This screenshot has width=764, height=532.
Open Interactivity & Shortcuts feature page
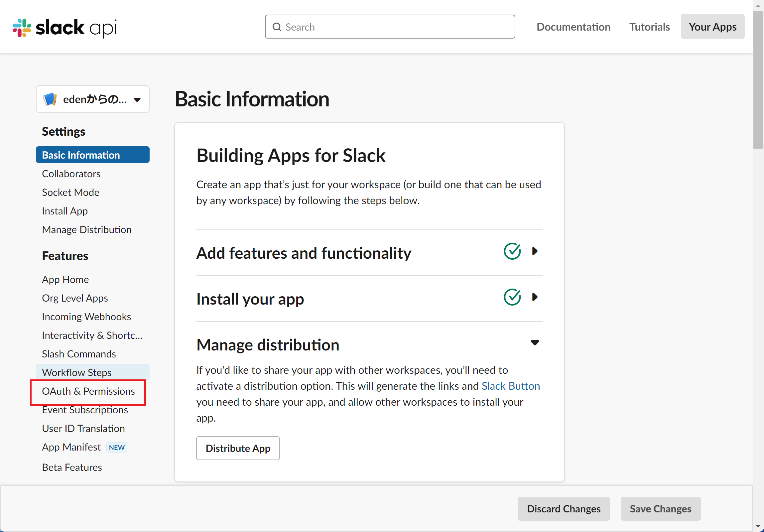click(x=92, y=335)
